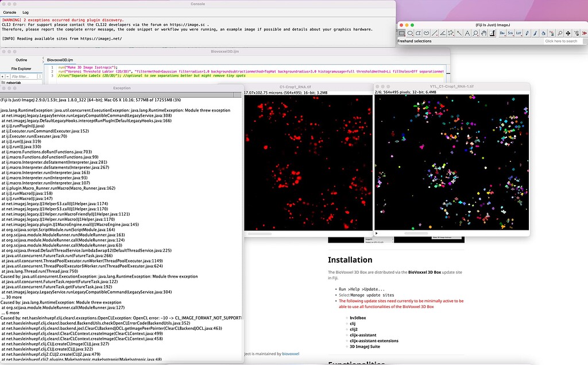Screen dimensions: 588x365
Task: Select the angle measurement tool
Action: click(442, 34)
